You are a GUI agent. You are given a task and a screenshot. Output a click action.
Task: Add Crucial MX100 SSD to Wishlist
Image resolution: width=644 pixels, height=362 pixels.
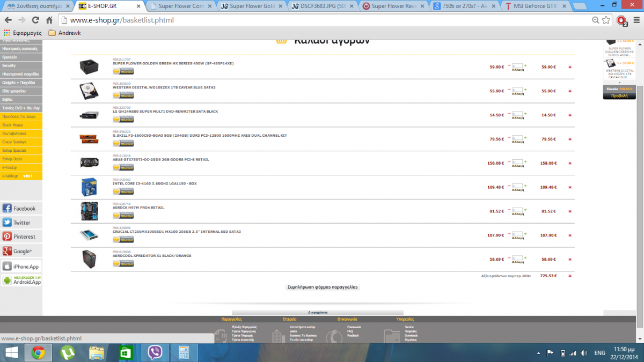(x=123, y=240)
